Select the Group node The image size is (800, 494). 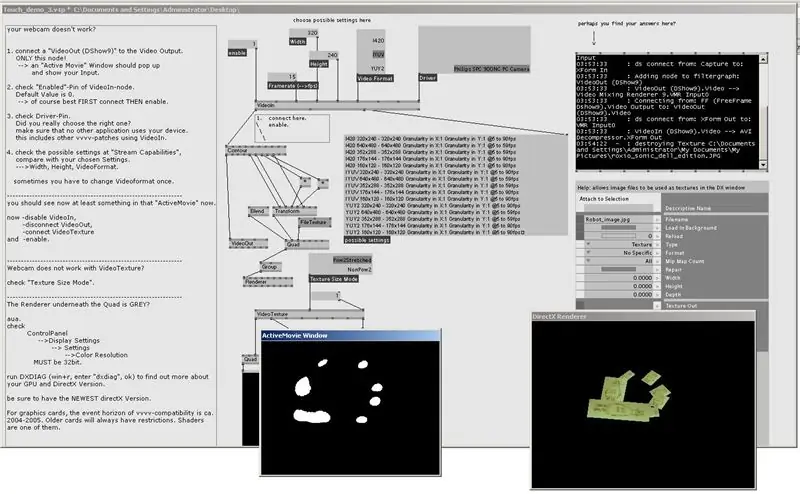[271, 267]
